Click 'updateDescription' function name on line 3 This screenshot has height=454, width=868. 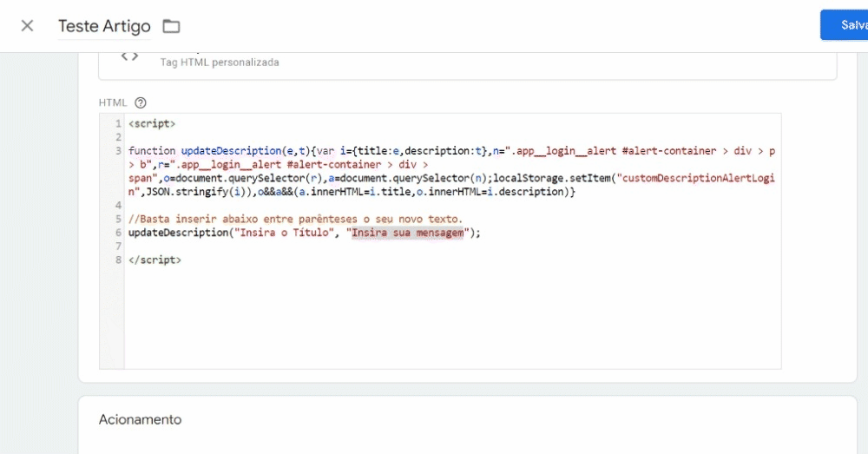(x=232, y=150)
